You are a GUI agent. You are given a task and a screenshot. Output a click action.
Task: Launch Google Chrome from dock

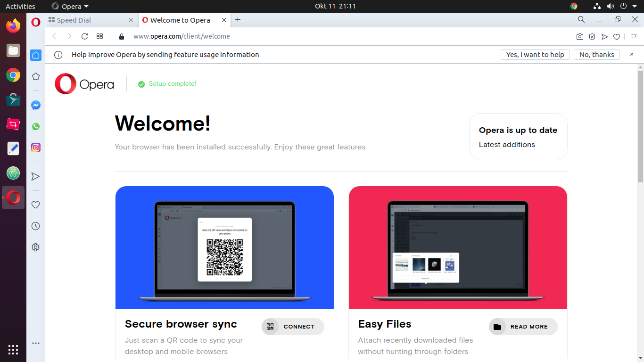click(13, 75)
